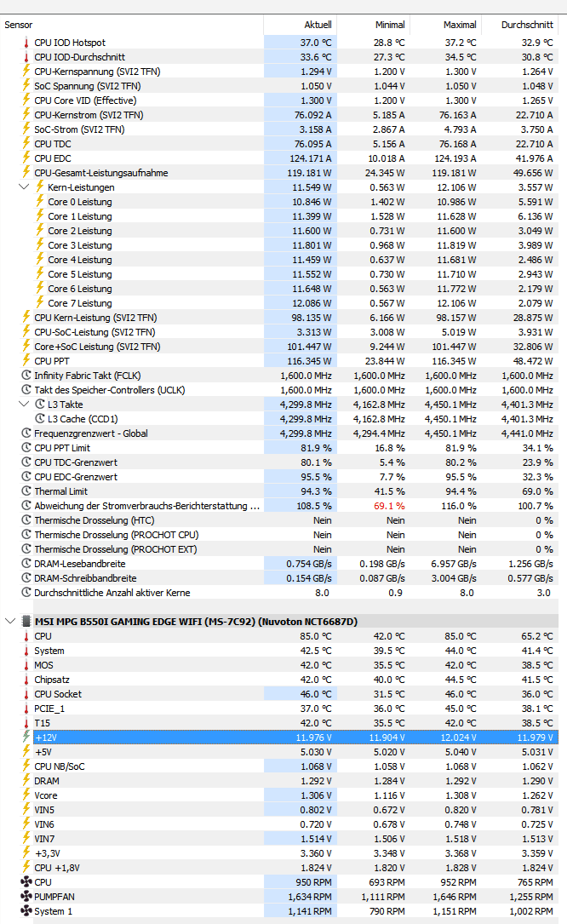The image size is (567, 924).
Task: Click the 124.171 A current CPU EDC value
Action: click(310, 158)
